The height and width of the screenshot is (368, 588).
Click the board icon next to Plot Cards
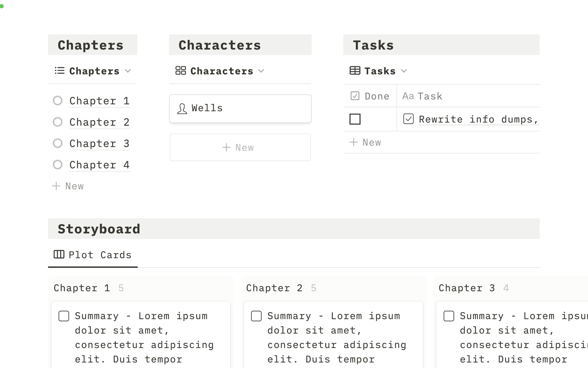pyautogui.click(x=59, y=255)
